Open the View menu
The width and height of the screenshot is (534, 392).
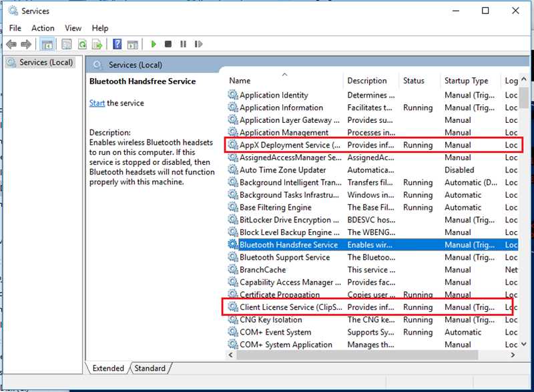click(73, 28)
